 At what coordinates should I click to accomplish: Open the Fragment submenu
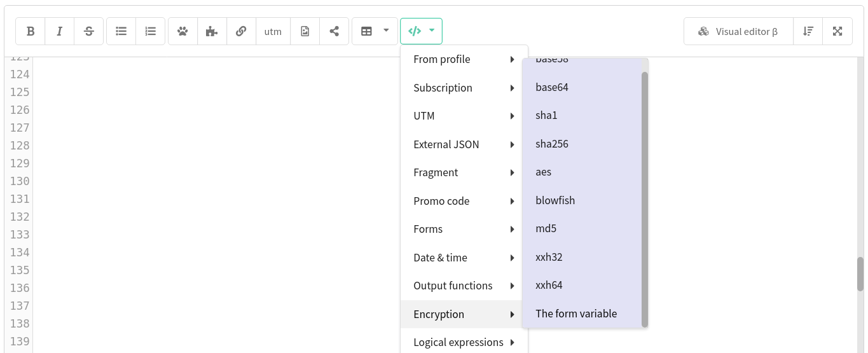pos(464,172)
